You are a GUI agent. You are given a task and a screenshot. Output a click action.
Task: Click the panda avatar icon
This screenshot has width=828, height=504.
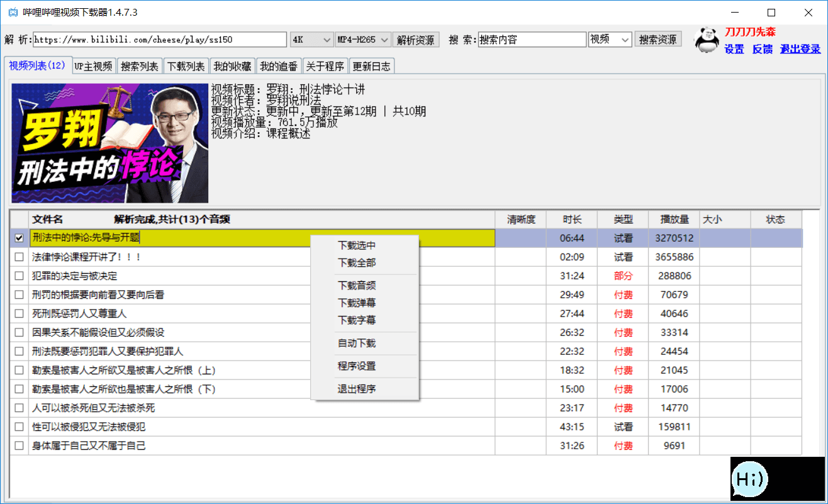point(707,40)
